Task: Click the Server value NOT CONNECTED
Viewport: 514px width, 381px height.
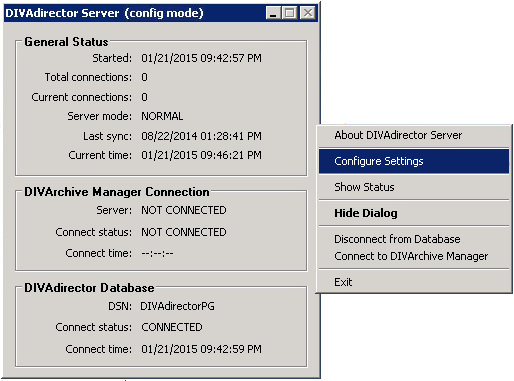Action: 184,210
